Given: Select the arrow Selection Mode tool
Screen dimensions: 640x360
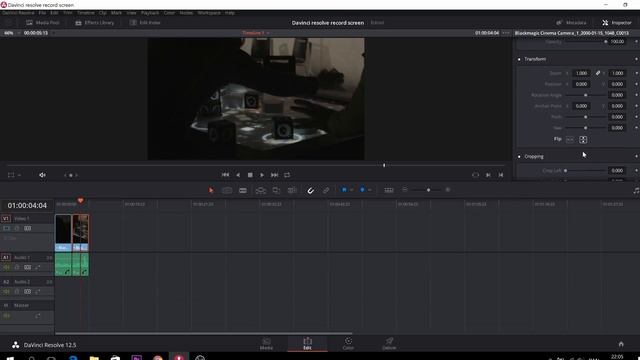Looking at the screenshot, I should [211, 190].
